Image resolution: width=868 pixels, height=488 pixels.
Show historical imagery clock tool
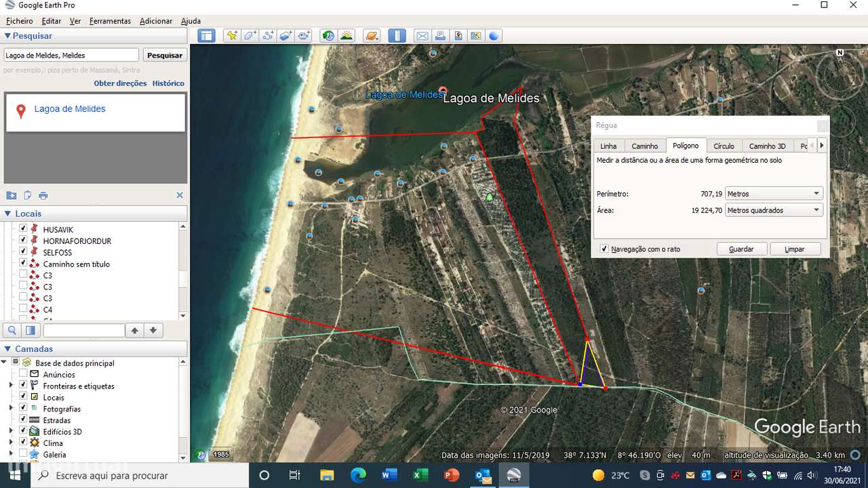pyautogui.click(x=329, y=35)
